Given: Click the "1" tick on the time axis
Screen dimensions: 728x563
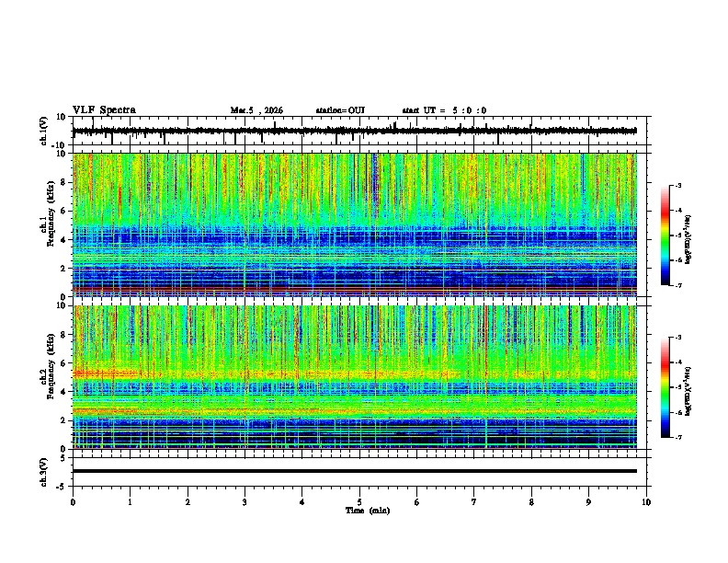Looking at the screenshot, I should 130,502.
